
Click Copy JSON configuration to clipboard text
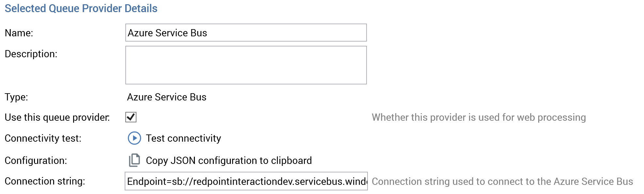point(228,161)
